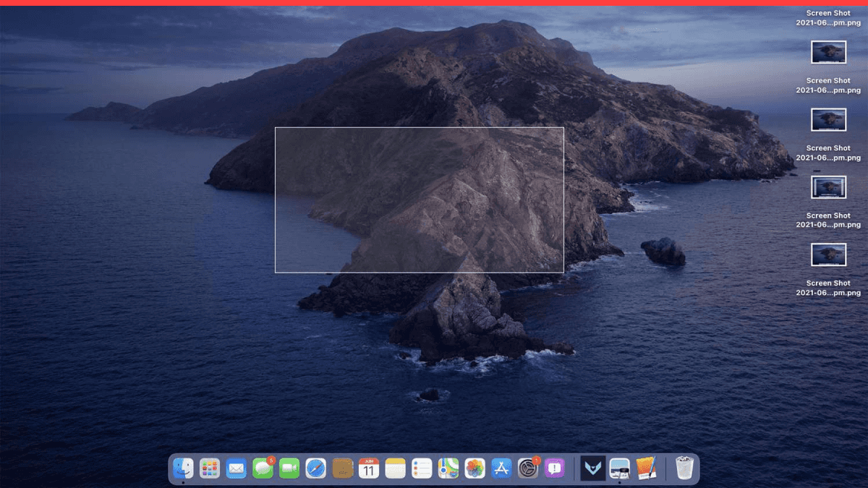Select the bottom Screen Shot file thumbnail
The image size is (868, 488).
click(x=828, y=254)
